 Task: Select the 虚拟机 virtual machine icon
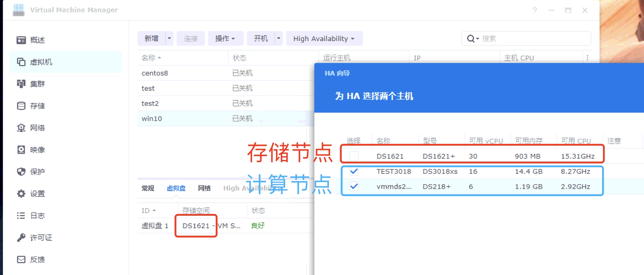(x=21, y=62)
